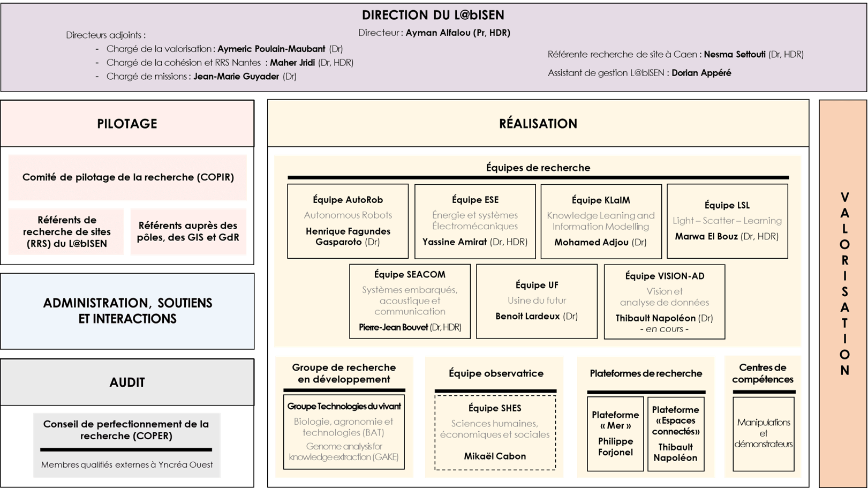Select ADMINISTRATION, SOUTIENS ET INTERACTIONS box
The image size is (868, 488).
[x=127, y=311]
